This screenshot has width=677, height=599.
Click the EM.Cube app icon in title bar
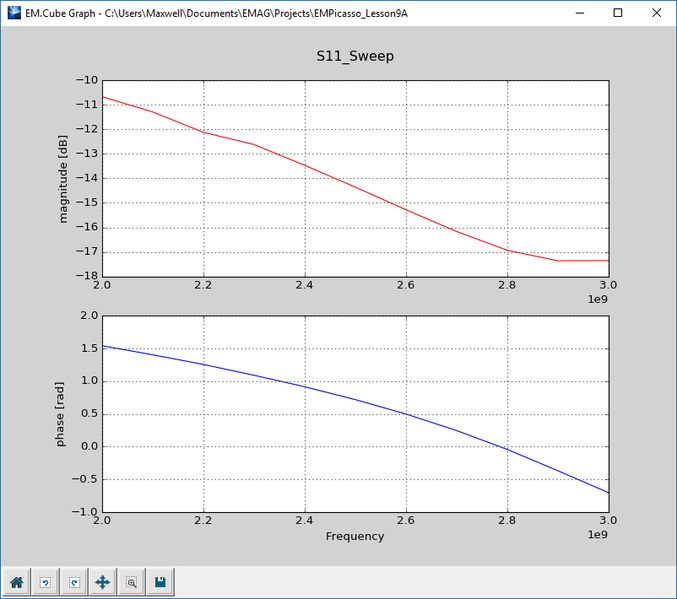(x=14, y=13)
